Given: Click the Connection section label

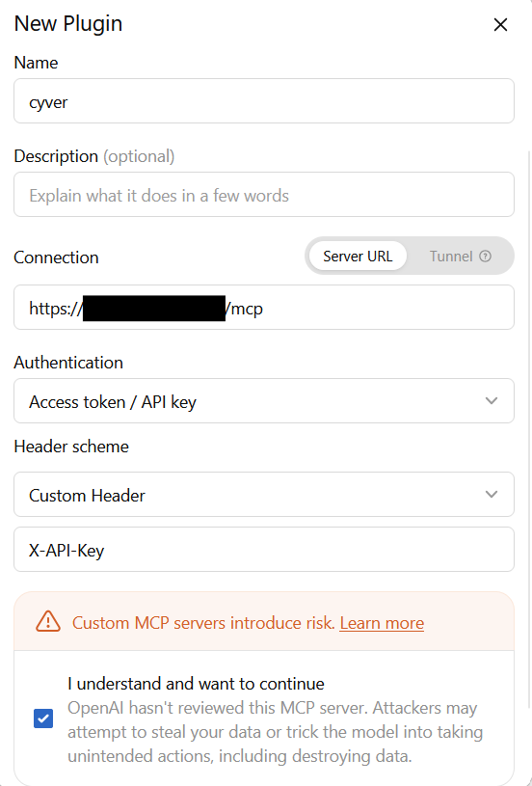Looking at the screenshot, I should pyautogui.click(x=56, y=257).
